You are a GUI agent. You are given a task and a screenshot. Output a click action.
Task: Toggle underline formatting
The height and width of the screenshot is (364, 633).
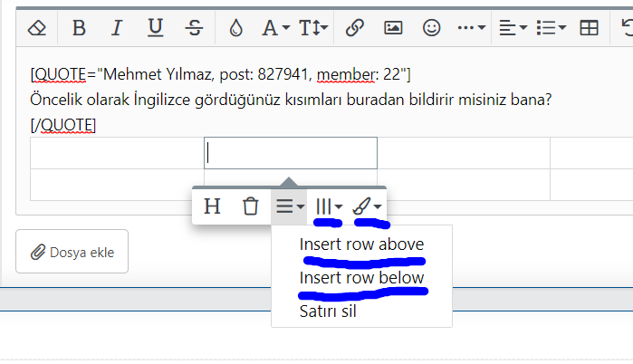[155, 28]
